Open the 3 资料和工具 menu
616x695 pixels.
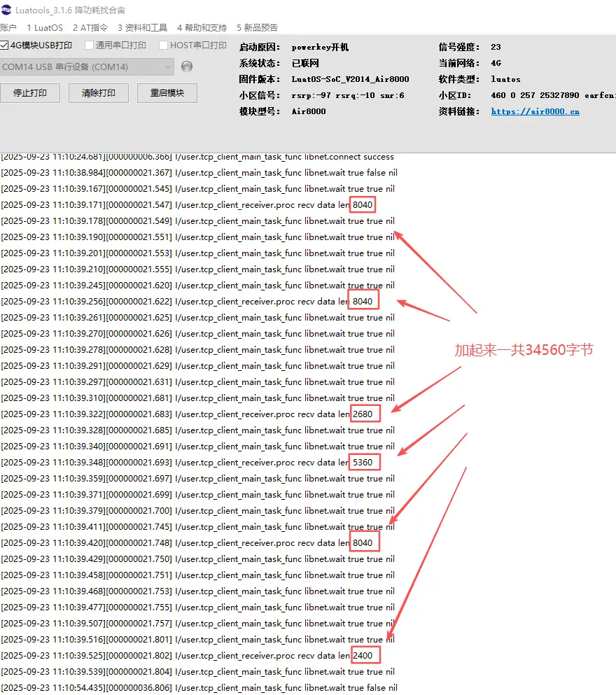tap(142, 27)
